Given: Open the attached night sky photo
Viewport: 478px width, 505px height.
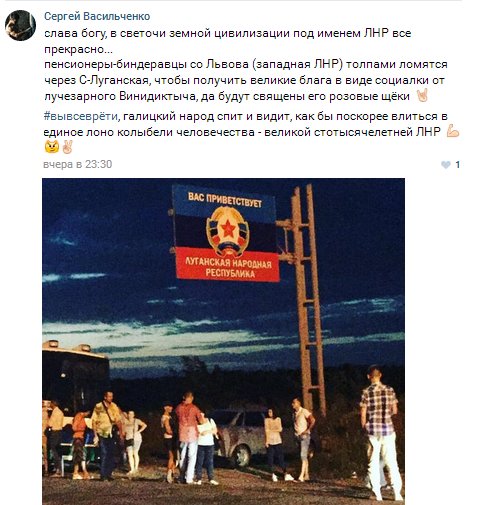Looking at the screenshot, I should [x=223, y=341].
